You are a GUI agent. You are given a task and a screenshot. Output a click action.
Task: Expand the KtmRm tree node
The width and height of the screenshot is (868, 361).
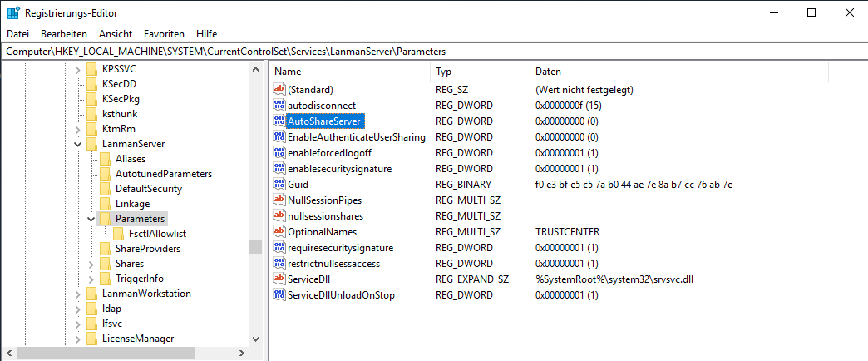pyautogui.click(x=77, y=130)
